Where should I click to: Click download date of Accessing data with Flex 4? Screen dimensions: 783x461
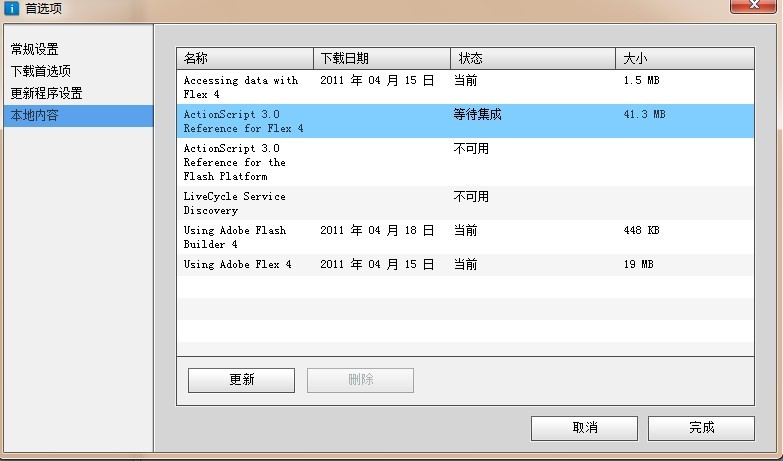point(377,80)
